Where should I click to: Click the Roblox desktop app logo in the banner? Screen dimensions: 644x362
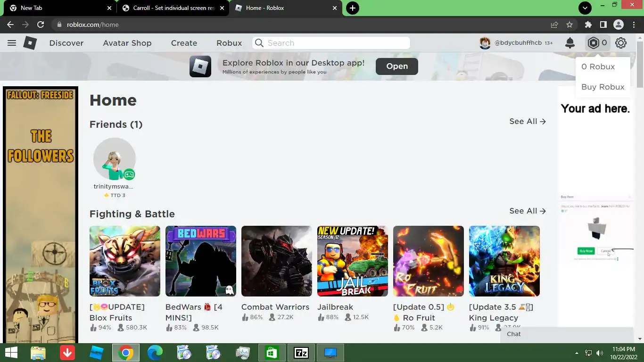pyautogui.click(x=200, y=66)
